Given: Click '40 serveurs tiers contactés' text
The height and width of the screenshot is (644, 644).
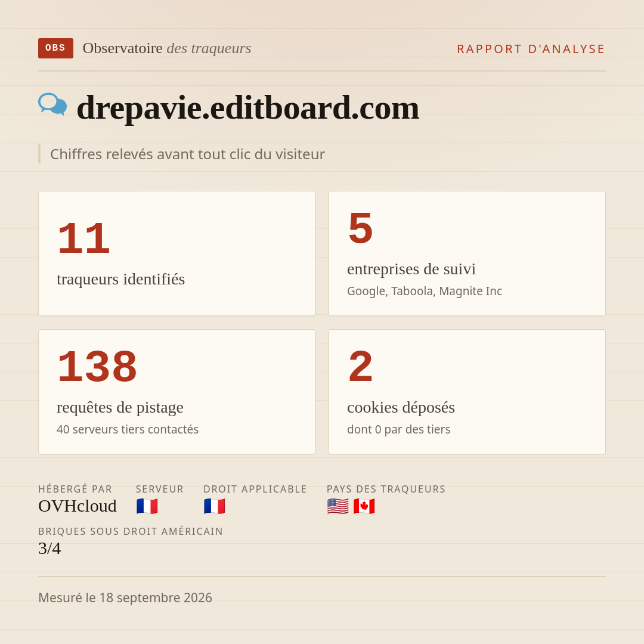Looking at the screenshot, I should pos(128,429).
